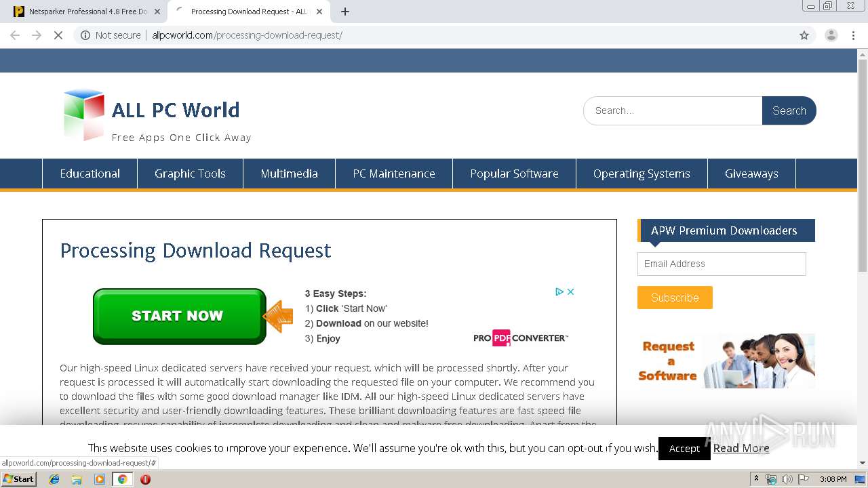Click the Chrome taskbar icon

[122, 479]
